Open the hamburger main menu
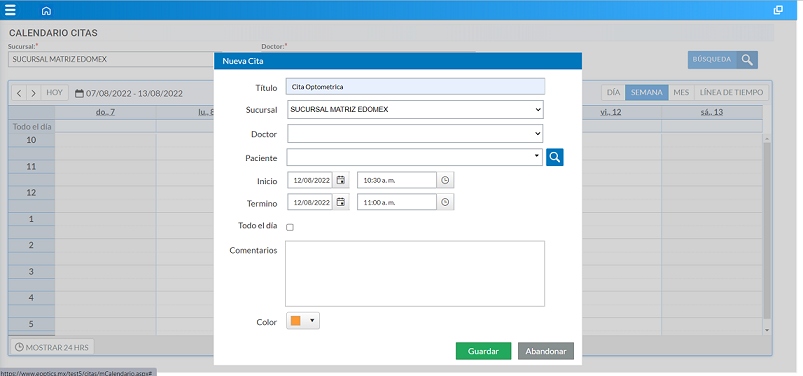This screenshot has width=803, height=376. pos(10,10)
